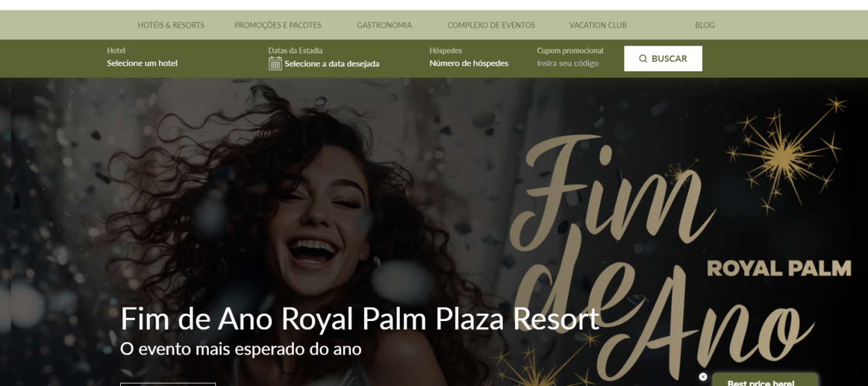
Task: Open the Hotéis & Resorts menu
Action: [x=171, y=25]
